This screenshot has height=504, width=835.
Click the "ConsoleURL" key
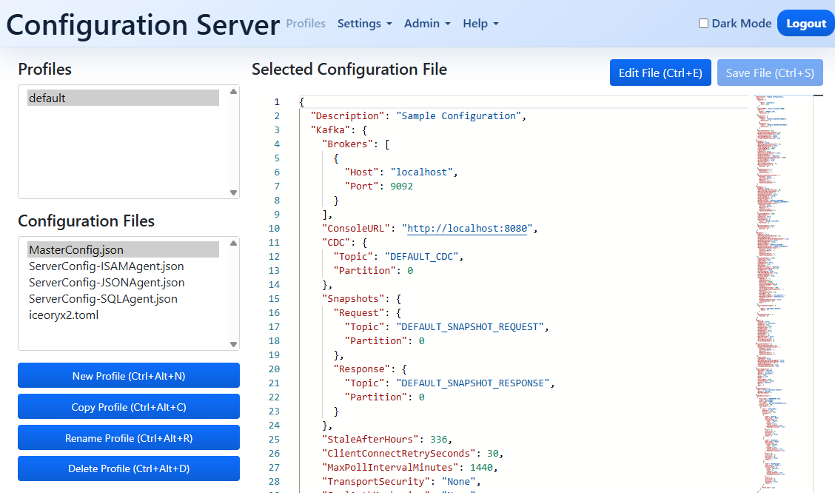point(356,228)
